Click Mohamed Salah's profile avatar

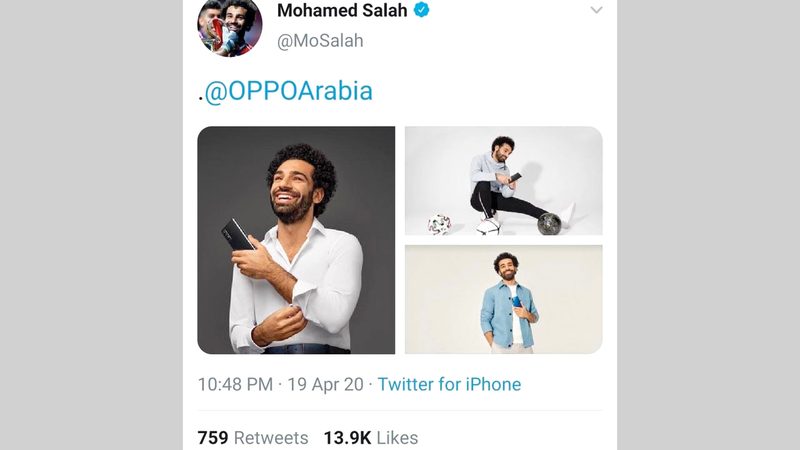[230, 25]
